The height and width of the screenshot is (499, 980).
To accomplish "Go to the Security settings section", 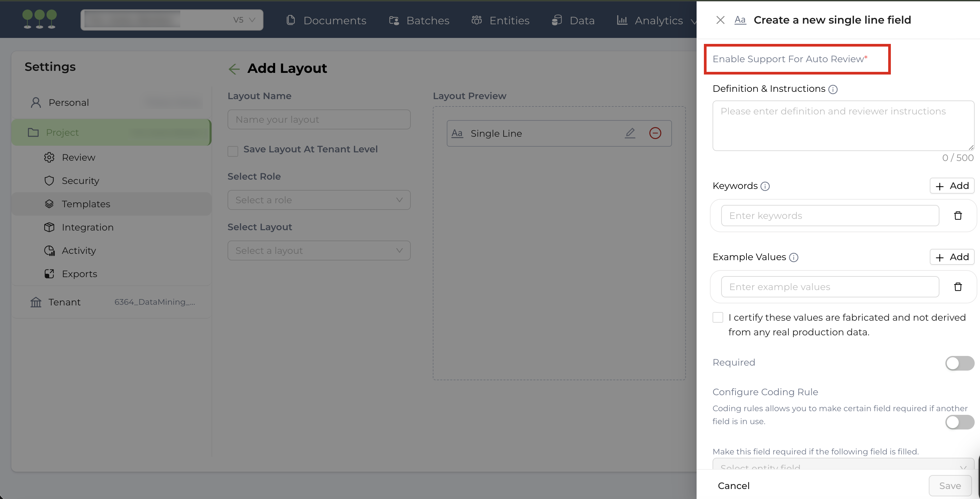I will pyautogui.click(x=80, y=181).
